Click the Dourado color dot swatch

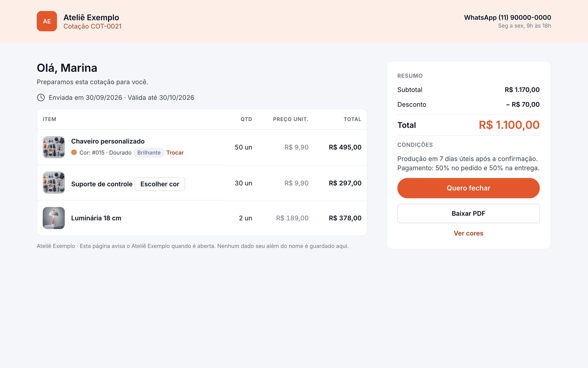coord(74,152)
